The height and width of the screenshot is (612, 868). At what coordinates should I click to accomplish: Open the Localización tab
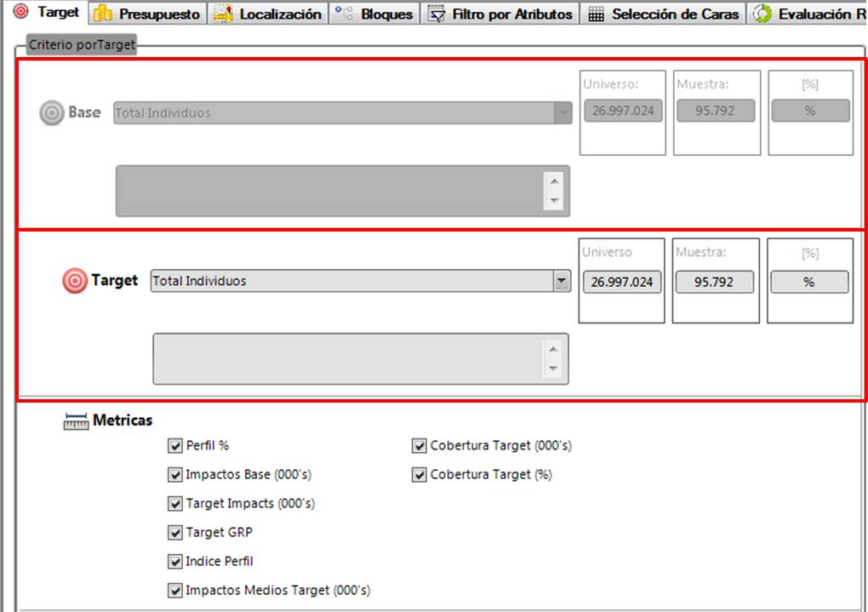tap(279, 14)
